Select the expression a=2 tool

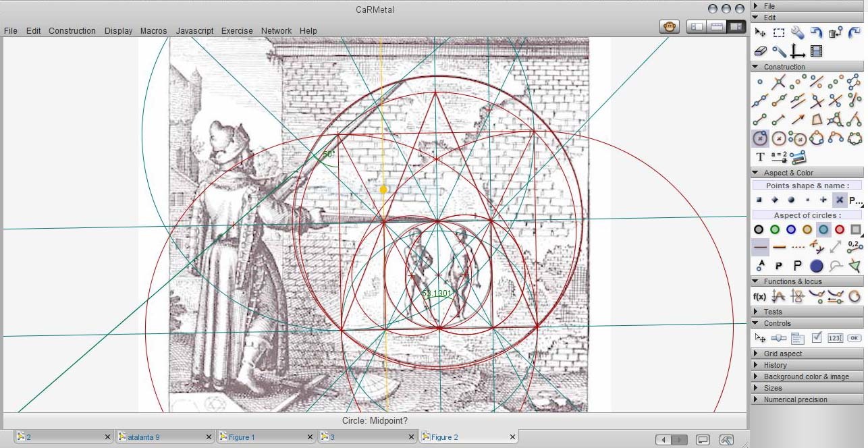pyautogui.click(x=779, y=157)
